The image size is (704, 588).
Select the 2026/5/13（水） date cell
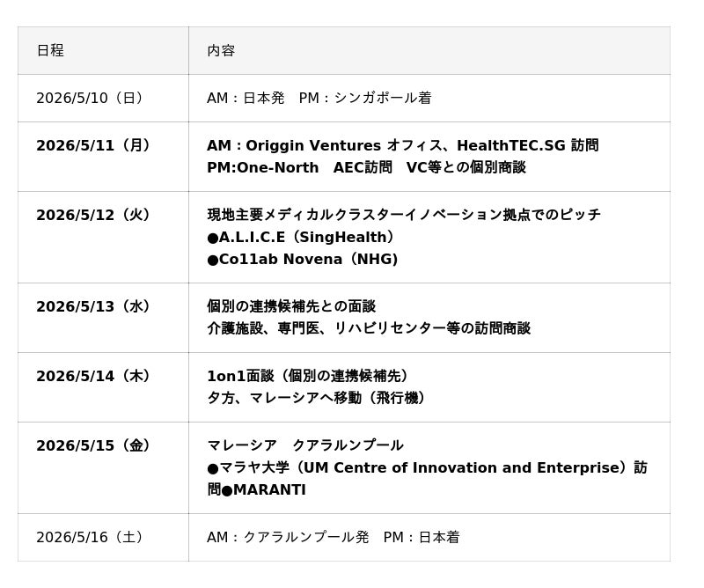(x=93, y=307)
